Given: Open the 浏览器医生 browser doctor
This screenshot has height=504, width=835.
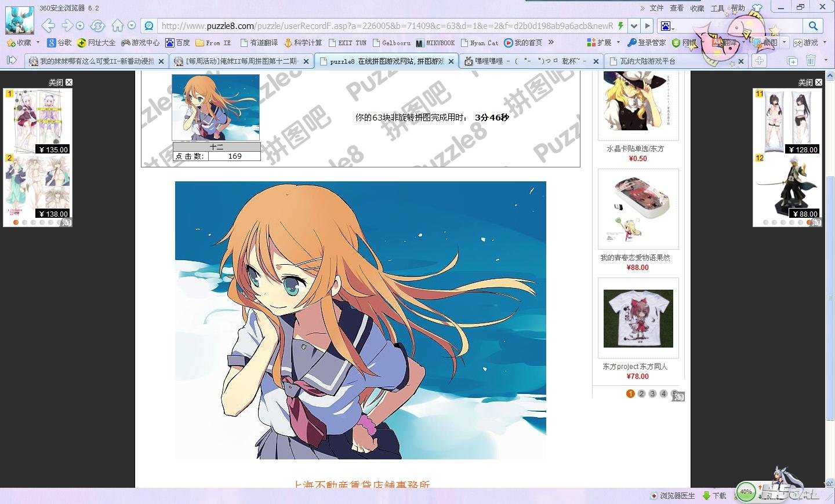Looking at the screenshot, I should click(673, 496).
